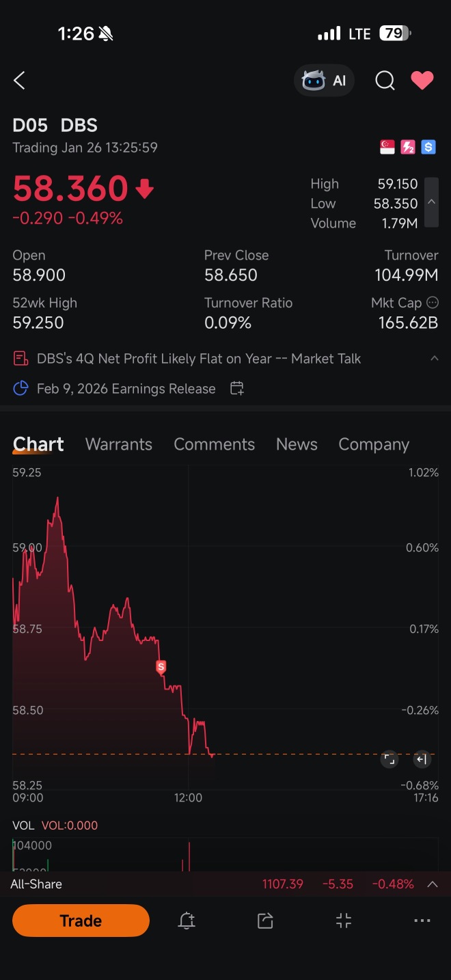This screenshot has width=451, height=980.
Task: Expand chart to fullscreen icon
Action: [389, 759]
